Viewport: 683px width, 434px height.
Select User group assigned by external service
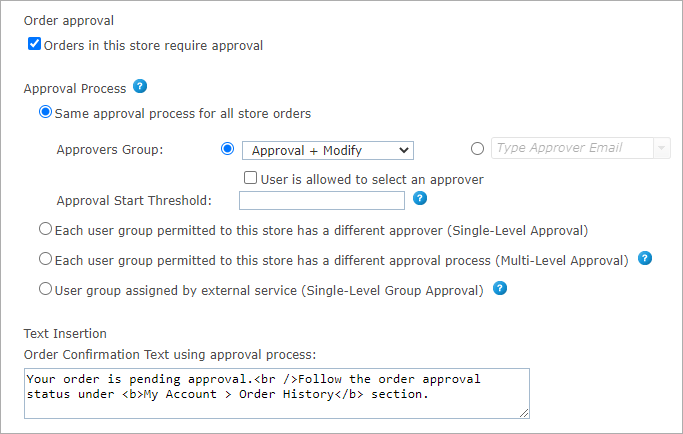(45, 289)
